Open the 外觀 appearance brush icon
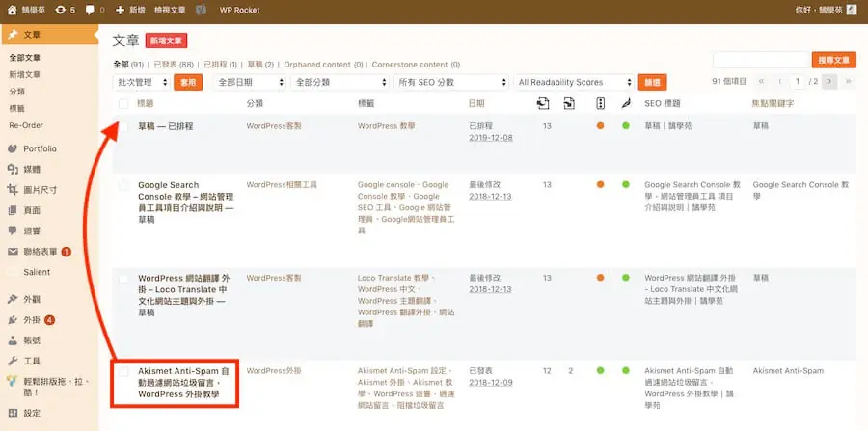The height and width of the screenshot is (431, 868). 13,299
